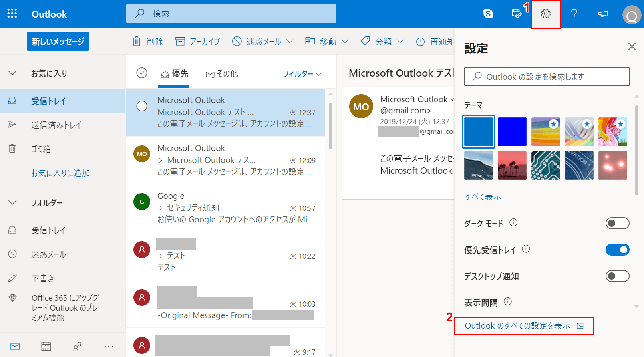Image resolution: width=644 pixels, height=357 pixels.
Task: Select Sent Items (送信済みトレイ) folder
Action: click(56, 125)
